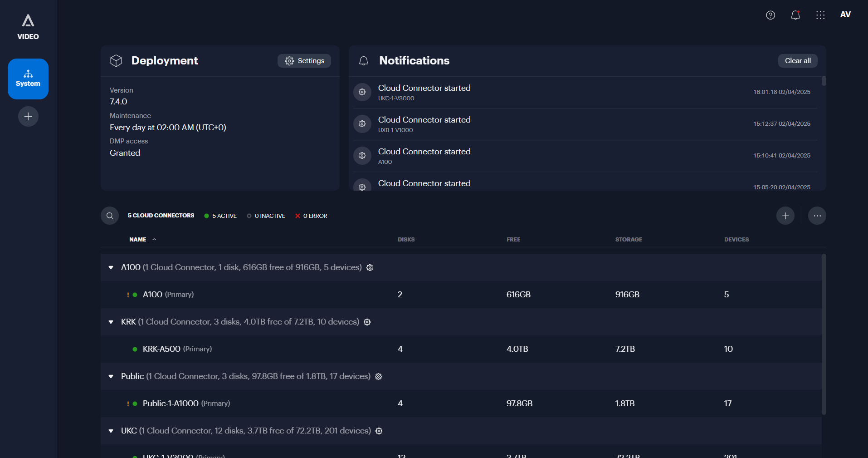Image resolution: width=868 pixels, height=458 pixels.
Task: Open the three-dot more options menu
Action: point(817,216)
